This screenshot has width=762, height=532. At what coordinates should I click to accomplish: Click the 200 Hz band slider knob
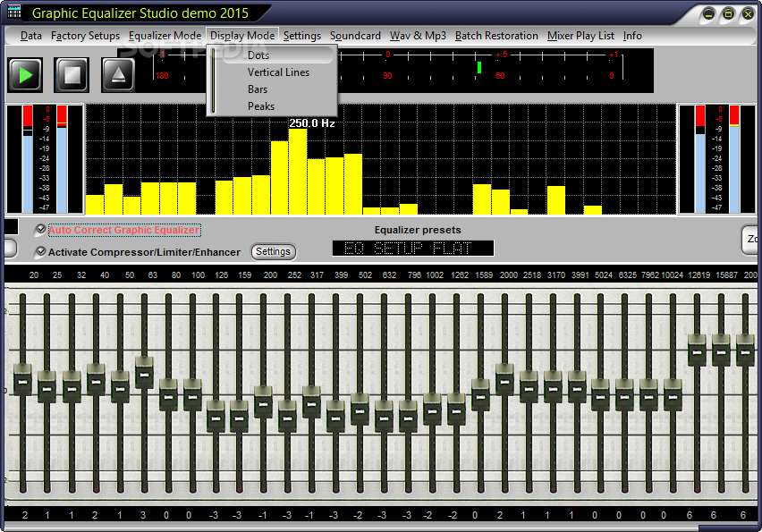[x=263, y=401]
